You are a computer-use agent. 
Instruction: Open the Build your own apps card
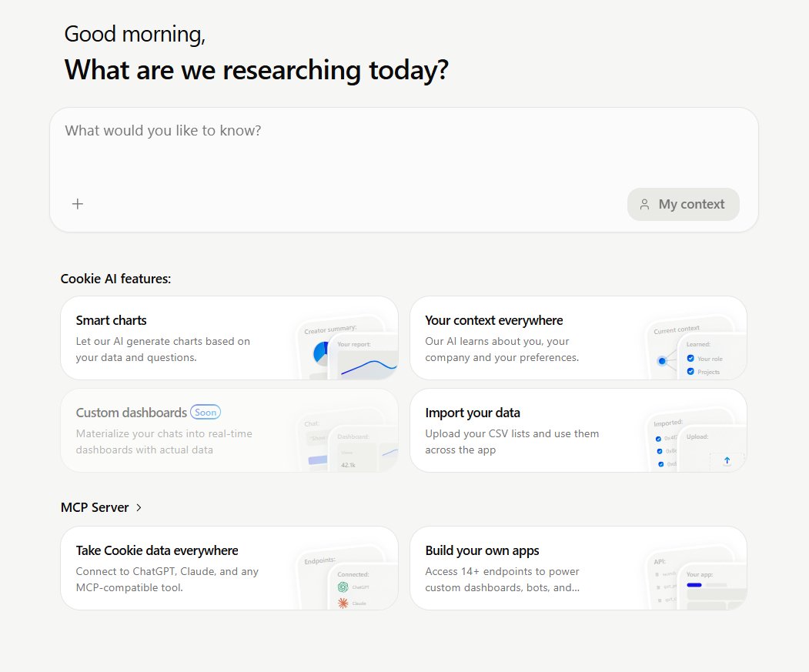click(x=578, y=568)
